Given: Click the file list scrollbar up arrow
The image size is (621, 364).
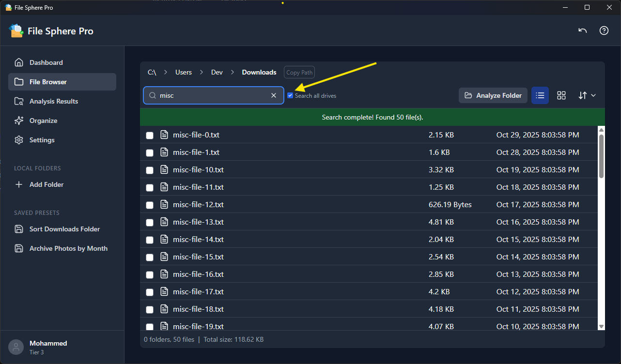Looking at the screenshot, I should coord(601,130).
